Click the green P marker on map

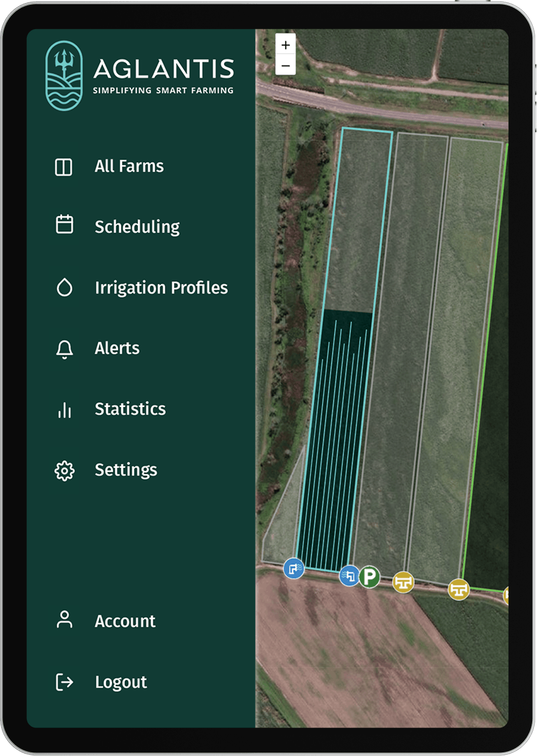pos(369,576)
